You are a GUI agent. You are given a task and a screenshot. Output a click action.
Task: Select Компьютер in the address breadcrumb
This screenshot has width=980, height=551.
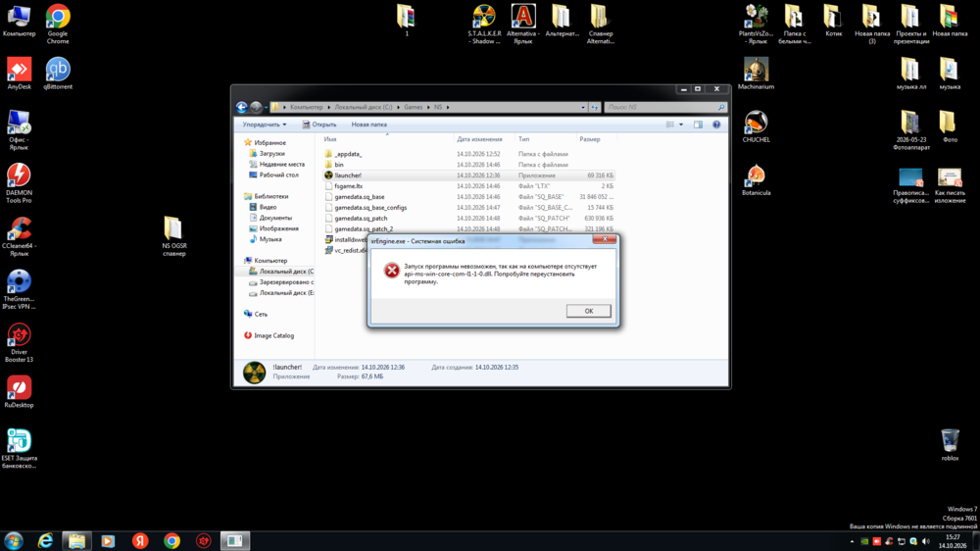click(306, 107)
